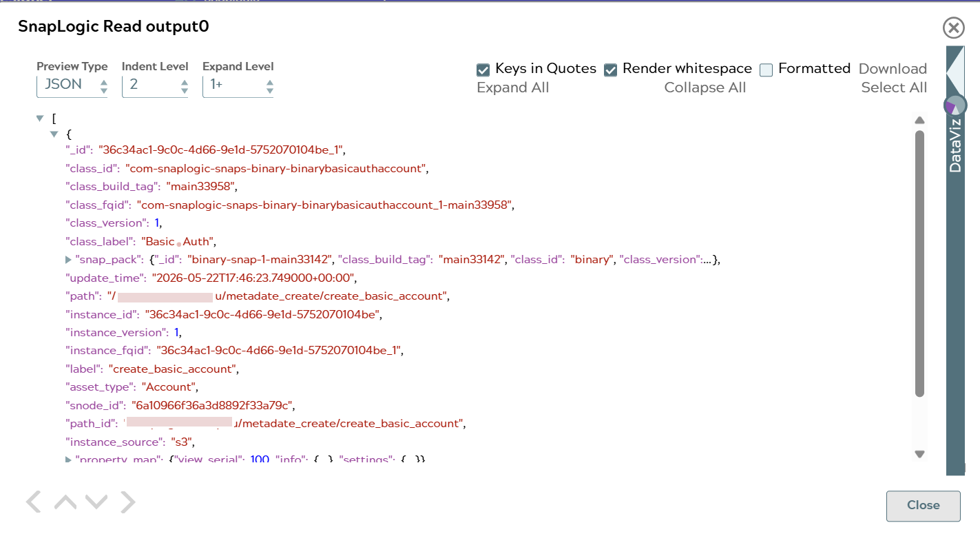The image size is (980, 534).
Task: Expand the property_map node
Action: click(68, 459)
